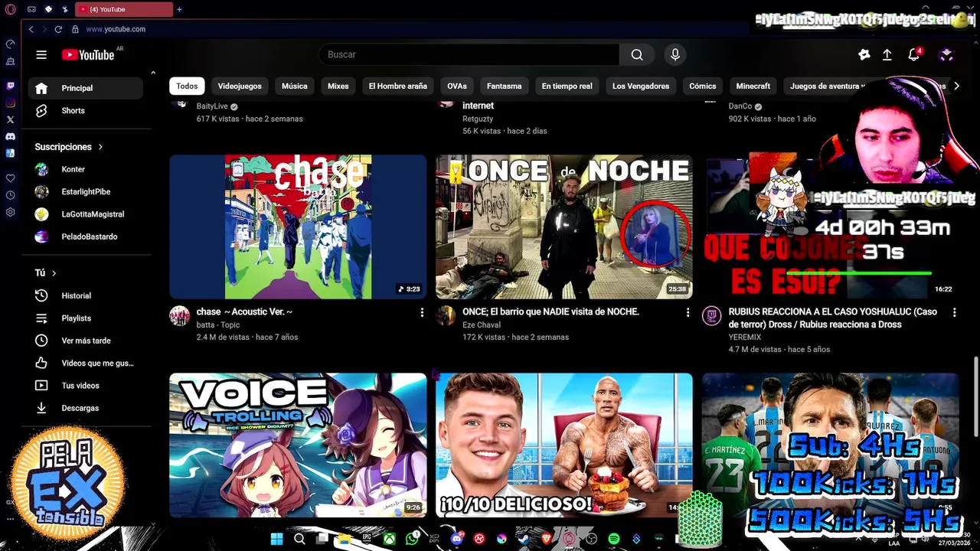The height and width of the screenshot is (551, 980).
Task: Select the OVAs filter chip
Action: pos(457,86)
